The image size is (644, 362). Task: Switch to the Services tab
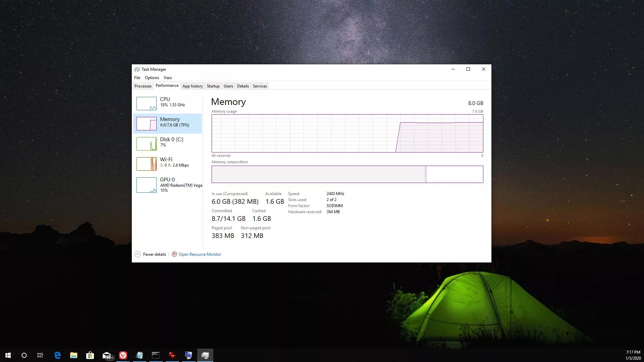point(260,86)
